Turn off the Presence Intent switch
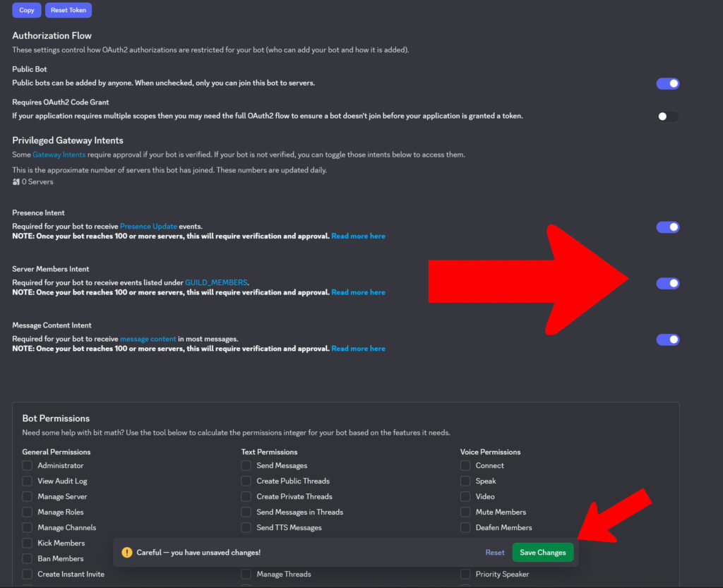The height and width of the screenshot is (588, 723). 667,227
